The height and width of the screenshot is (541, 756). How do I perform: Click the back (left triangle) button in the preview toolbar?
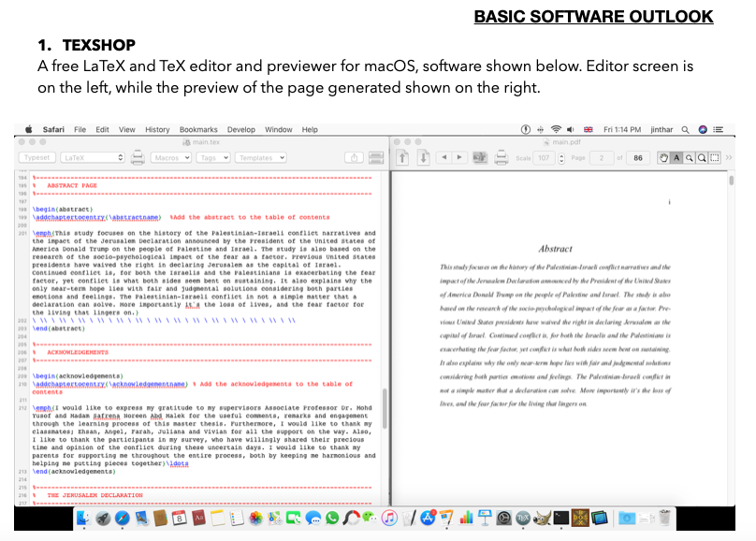point(444,157)
